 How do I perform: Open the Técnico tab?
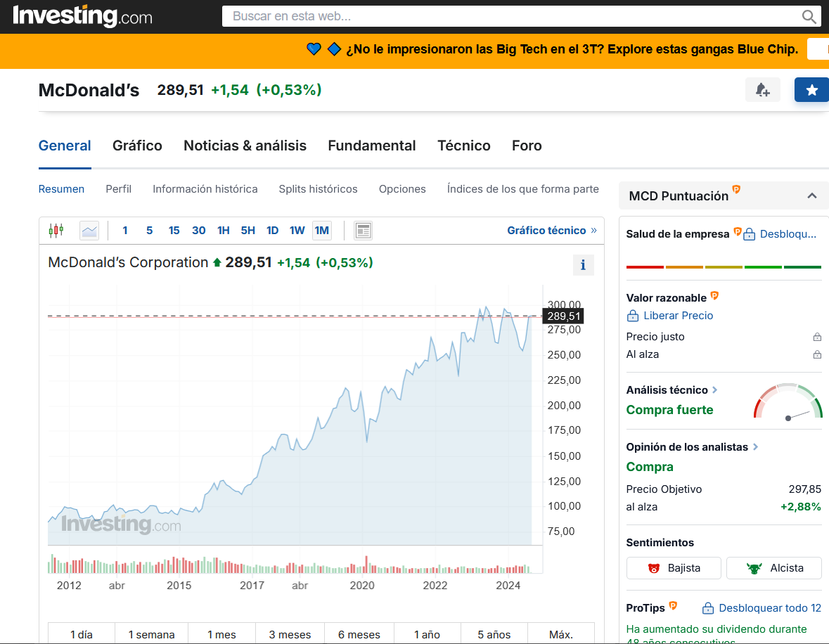(464, 146)
